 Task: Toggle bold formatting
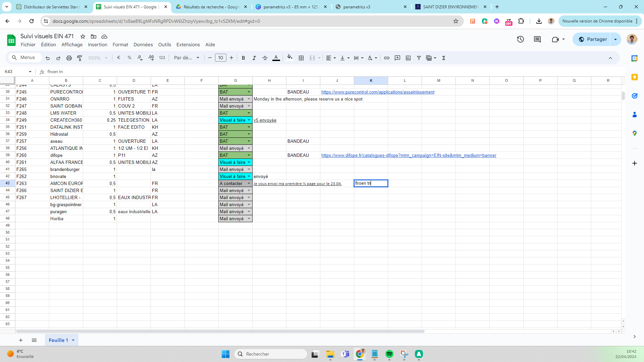244,58
